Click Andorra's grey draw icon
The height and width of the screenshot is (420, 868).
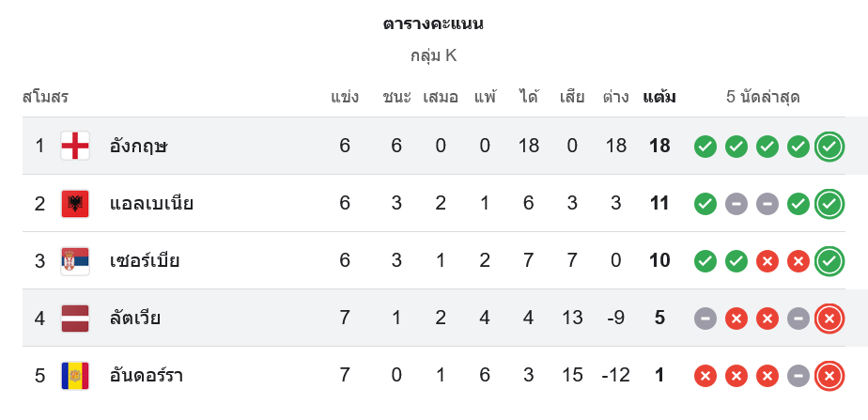(x=798, y=377)
